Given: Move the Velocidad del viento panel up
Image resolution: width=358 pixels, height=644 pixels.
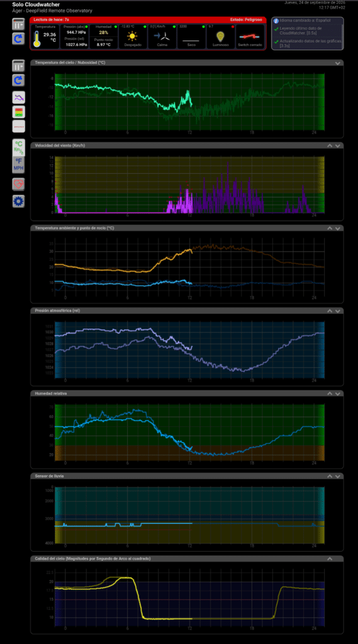Looking at the screenshot, I should [x=330, y=145].
